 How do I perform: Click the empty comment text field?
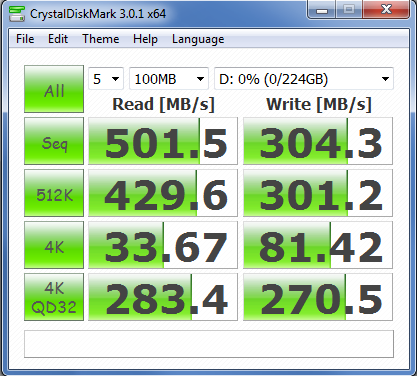click(x=209, y=344)
